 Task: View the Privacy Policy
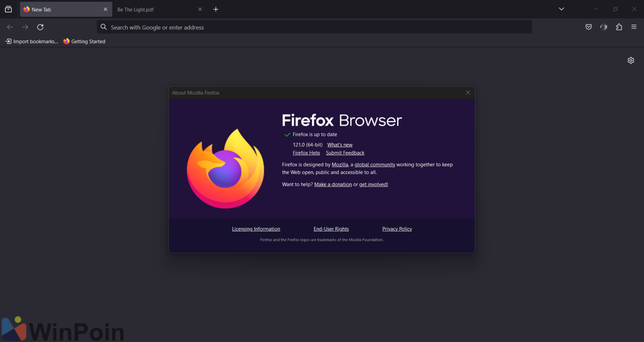tap(397, 228)
